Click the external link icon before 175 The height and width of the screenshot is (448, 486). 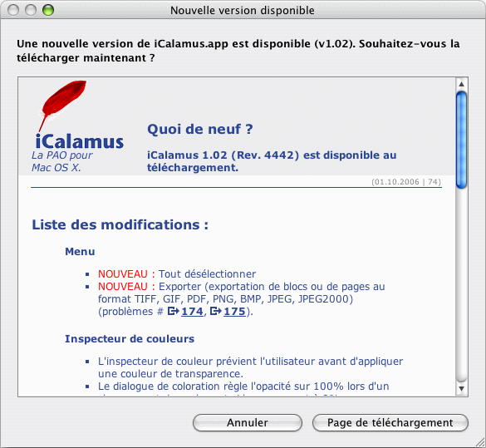(216, 311)
